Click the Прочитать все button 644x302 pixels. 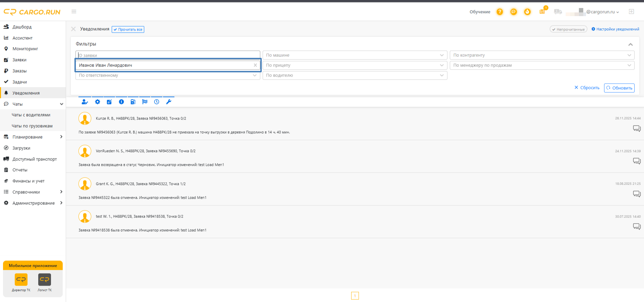click(128, 30)
